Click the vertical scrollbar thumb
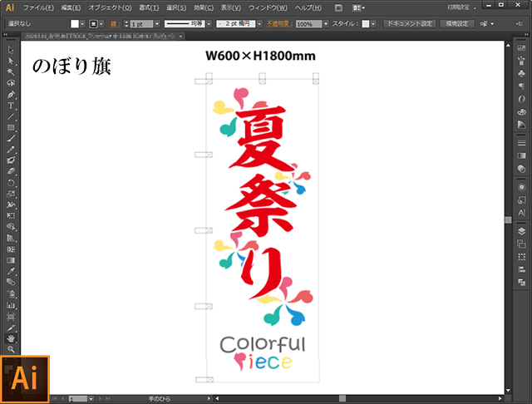 508,219
